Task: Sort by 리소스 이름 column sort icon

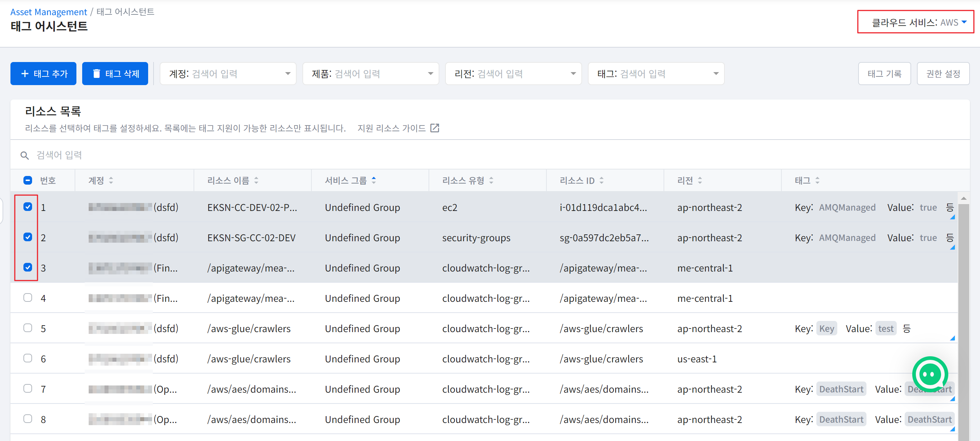Action: [256, 180]
